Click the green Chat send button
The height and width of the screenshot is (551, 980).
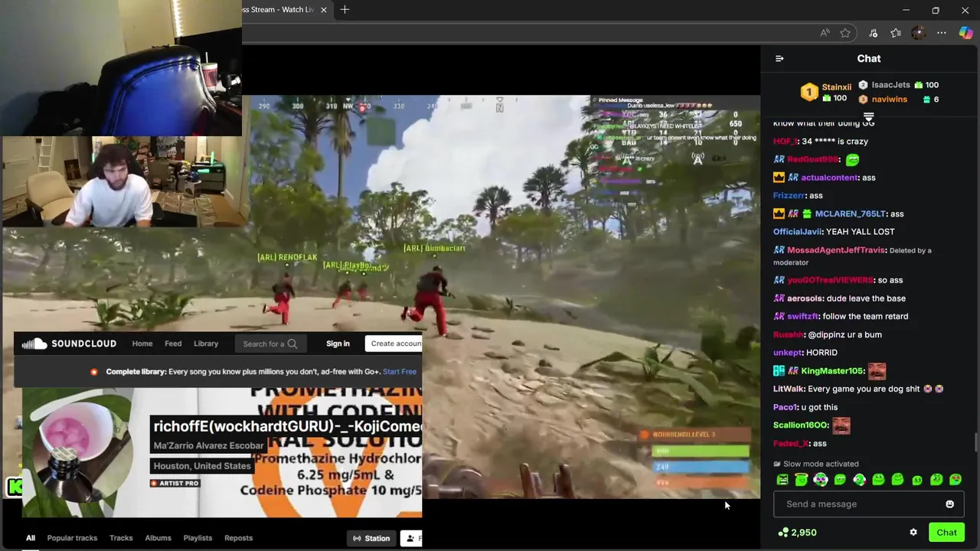[x=946, y=533]
